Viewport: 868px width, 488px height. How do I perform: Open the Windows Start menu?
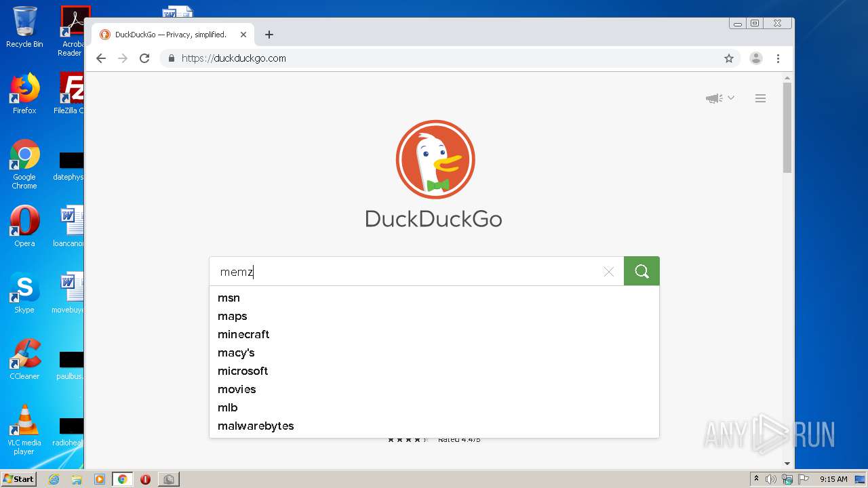click(19, 479)
